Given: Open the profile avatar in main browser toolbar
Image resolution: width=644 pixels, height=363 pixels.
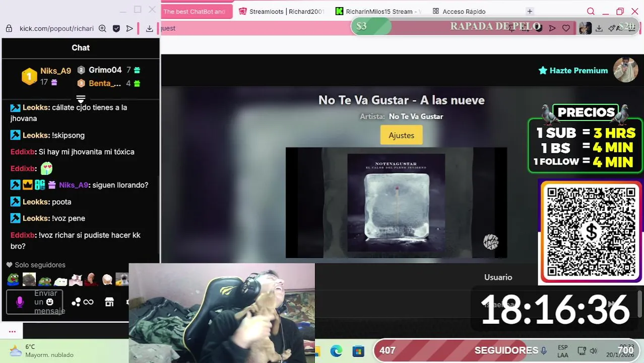Looking at the screenshot, I should tap(585, 28).
